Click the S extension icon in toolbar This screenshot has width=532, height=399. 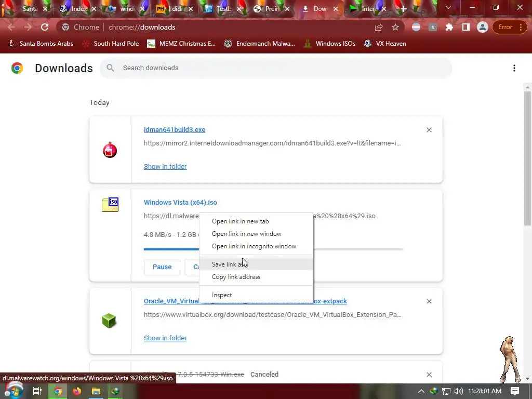[433, 28]
